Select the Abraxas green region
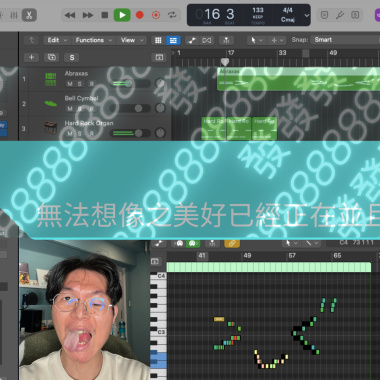 298,79
